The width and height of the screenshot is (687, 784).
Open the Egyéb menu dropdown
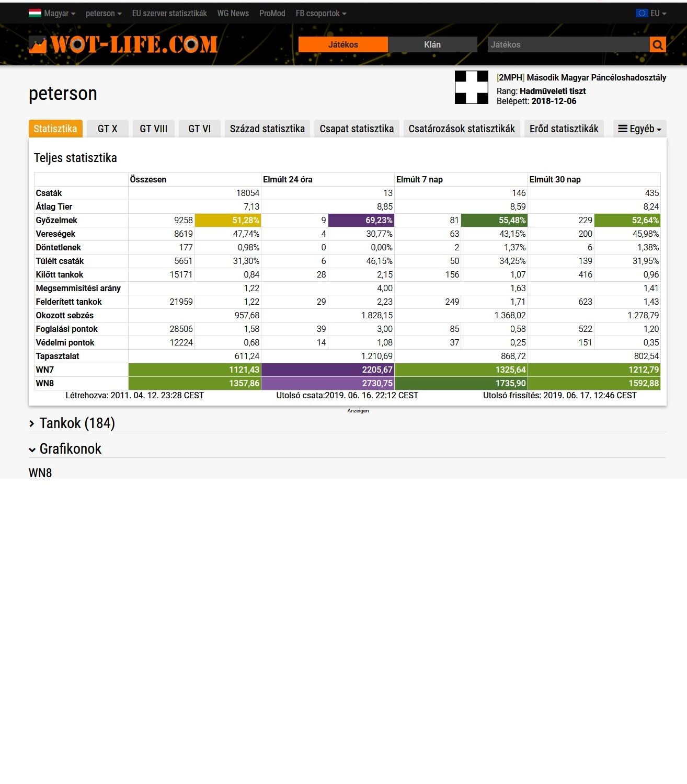click(x=639, y=129)
